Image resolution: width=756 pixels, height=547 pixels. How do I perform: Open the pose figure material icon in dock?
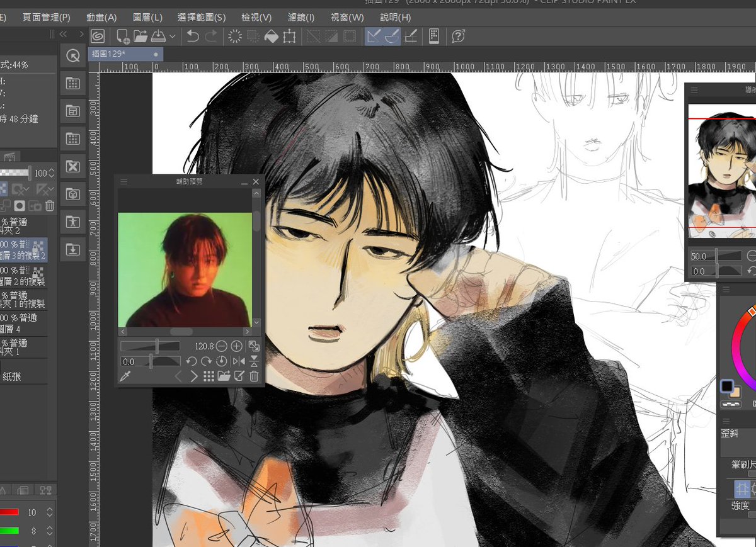pyautogui.click(x=73, y=222)
